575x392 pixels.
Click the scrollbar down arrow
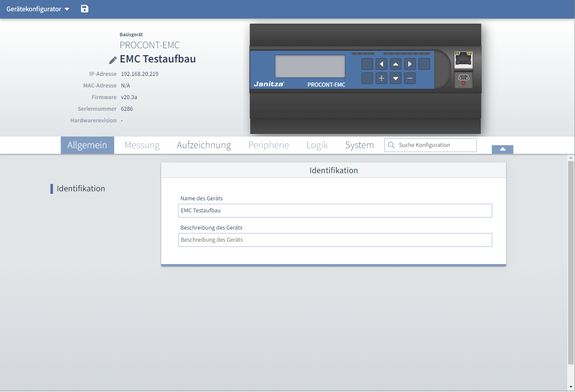pos(571,387)
